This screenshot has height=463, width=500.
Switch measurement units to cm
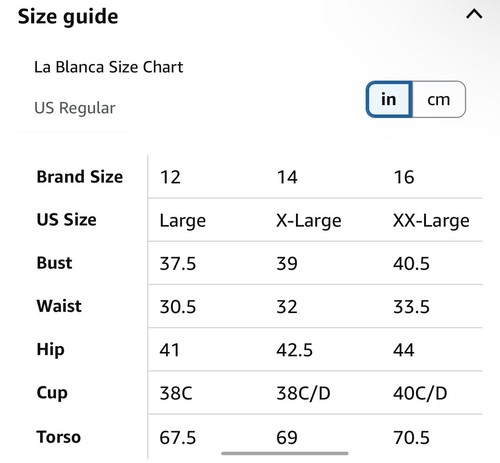(x=439, y=99)
